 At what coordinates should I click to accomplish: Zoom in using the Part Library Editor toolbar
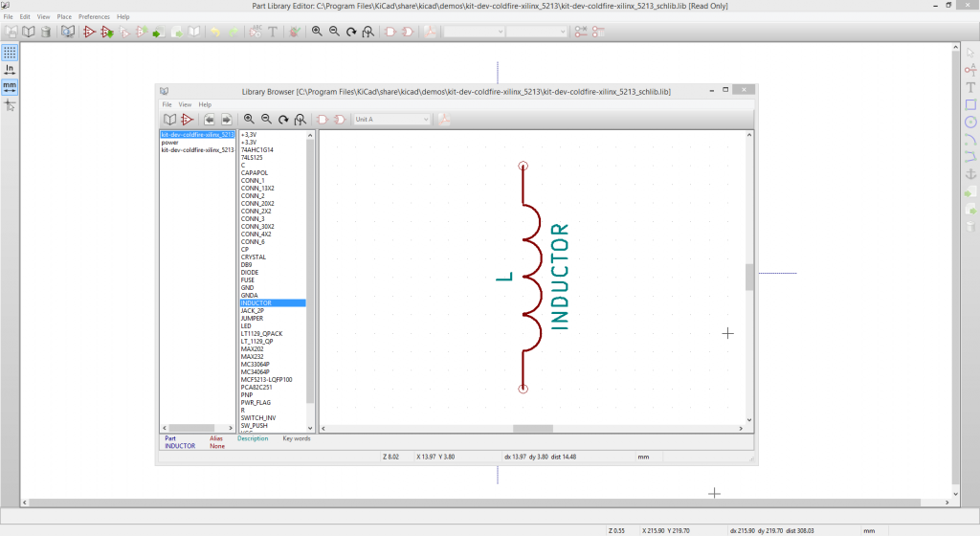[317, 32]
